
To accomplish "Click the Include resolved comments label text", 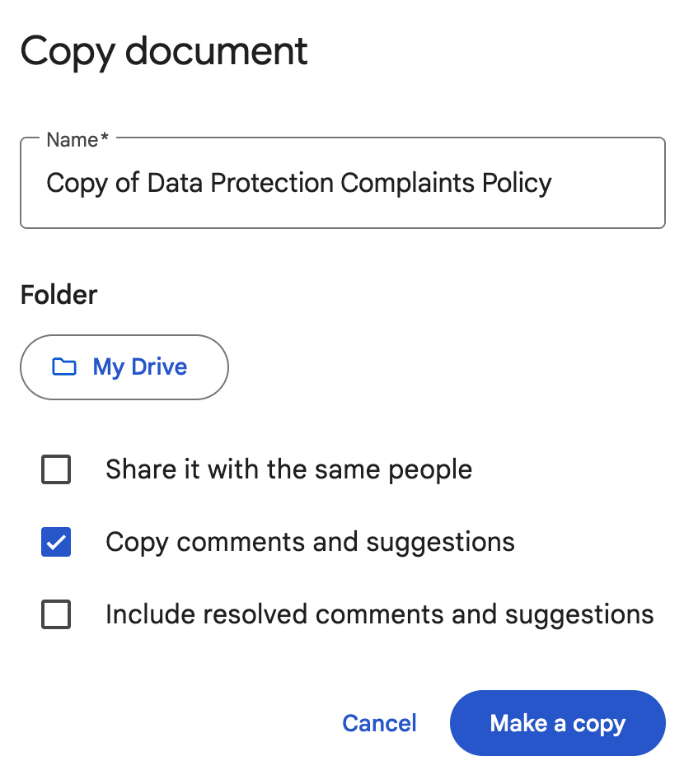I will coord(380,615).
